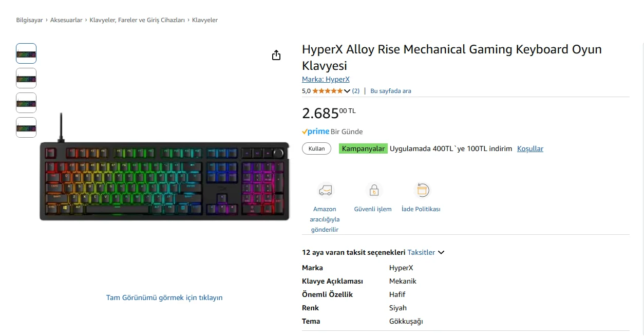The width and height of the screenshot is (644, 336).
Task: Click the Bu sayfada ara link
Action: (391, 91)
